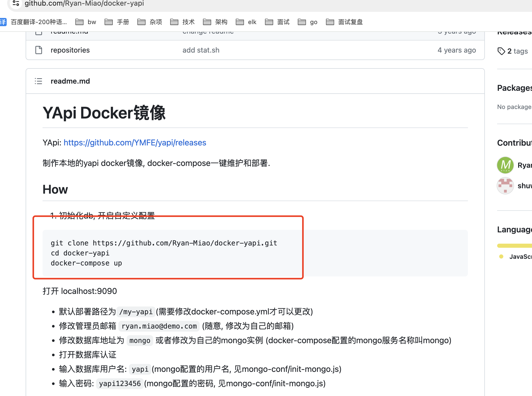Click the JavaScript language yellow dot
This screenshot has width=532, height=396.
(x=501, y=256)
